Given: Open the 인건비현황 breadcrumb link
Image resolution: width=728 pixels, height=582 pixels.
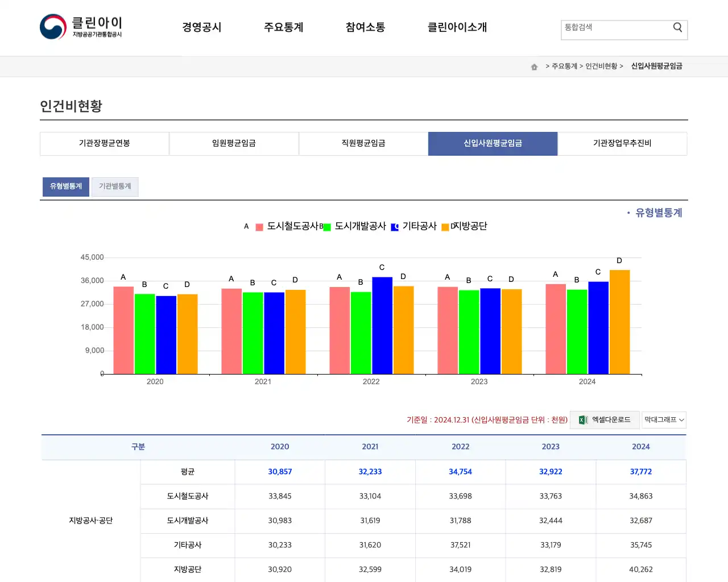Looking at the screenshot, I should [x=601, y=66].
